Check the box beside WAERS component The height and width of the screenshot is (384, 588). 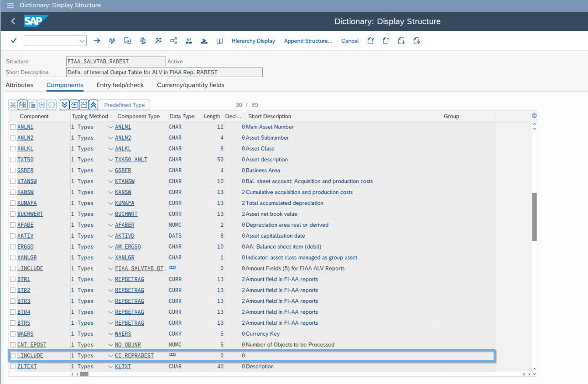pyautogui.click(x=13, y=334)
